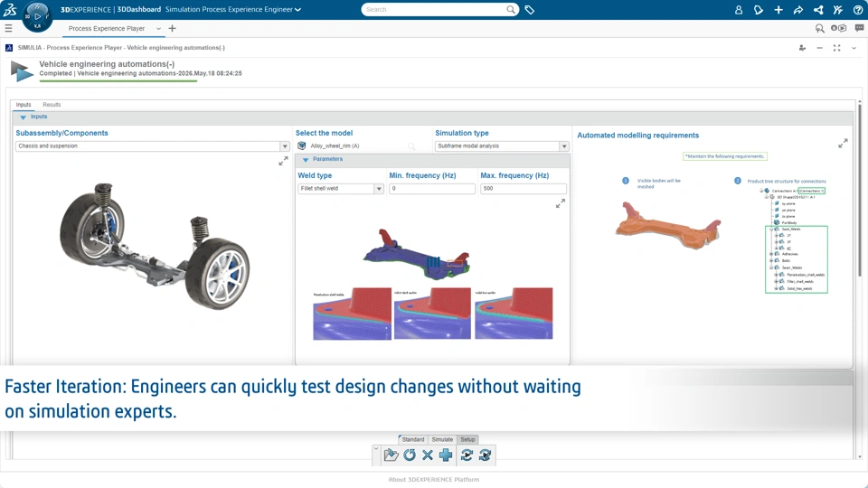Image resolution: width=868 pixels, height=488 pixels.
Task: Select the Standard action bar tab
Action: [x=413, y=439]
